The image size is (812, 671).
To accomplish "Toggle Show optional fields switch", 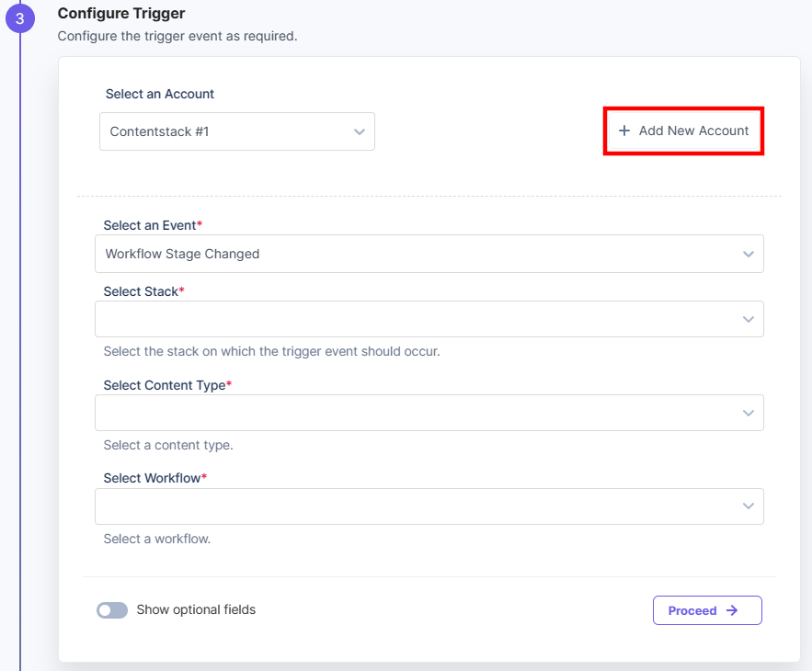I will [112, 610].
